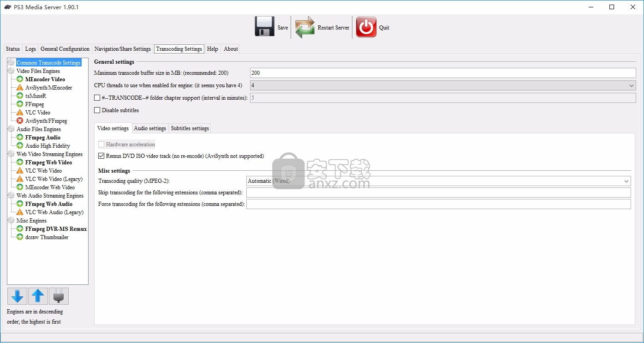Screen dimensions: 644x343
Task: Click the gear icon beside Misc Engines
Action: [x=11, y=221]
